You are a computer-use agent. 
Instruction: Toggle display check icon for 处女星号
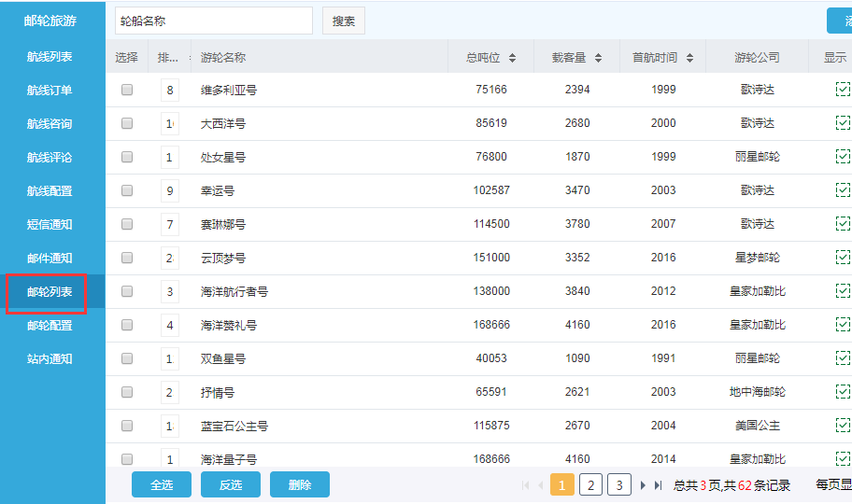[x=843, y=157]
